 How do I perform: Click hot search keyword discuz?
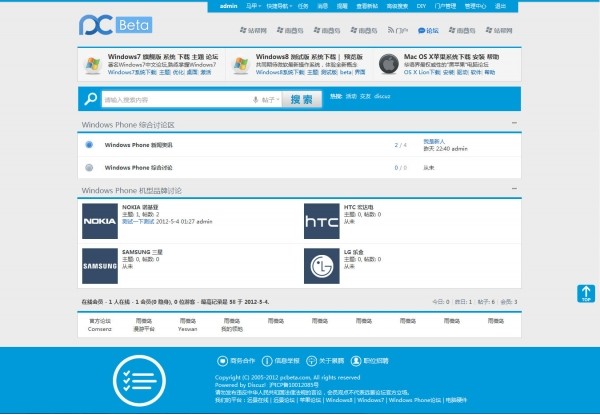382,96
